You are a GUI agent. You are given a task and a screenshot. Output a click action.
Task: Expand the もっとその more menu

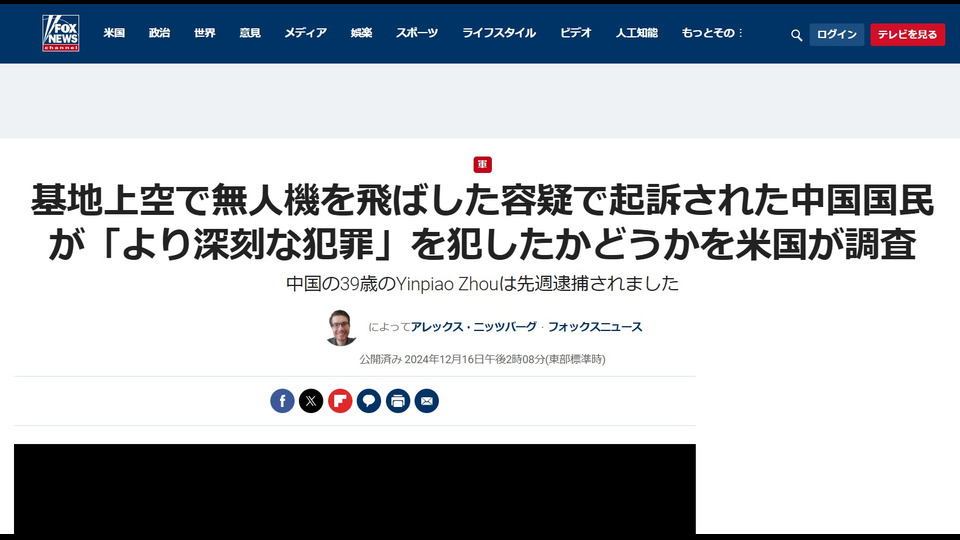pyautogui.click(x=712, y=33)
